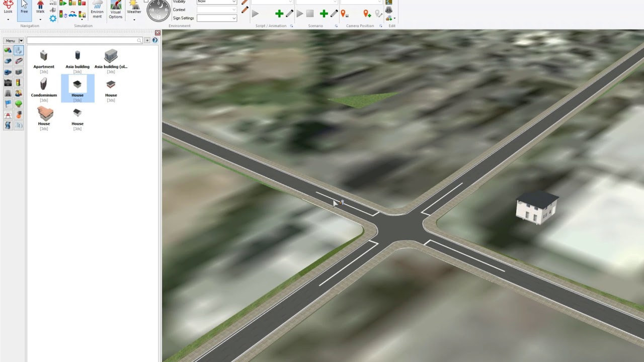This screenshot has width=644, height=362.
Task: Select the car models category
Action: (8, 61)
